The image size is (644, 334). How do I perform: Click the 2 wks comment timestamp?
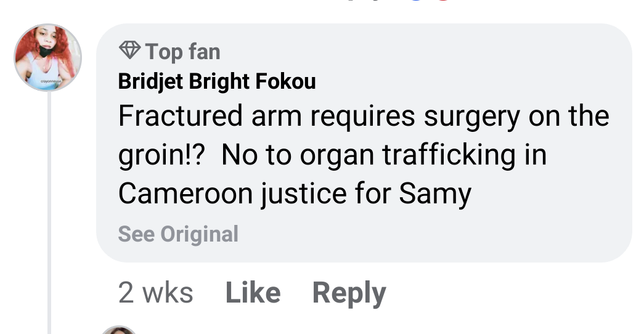(x=155, y=293)
